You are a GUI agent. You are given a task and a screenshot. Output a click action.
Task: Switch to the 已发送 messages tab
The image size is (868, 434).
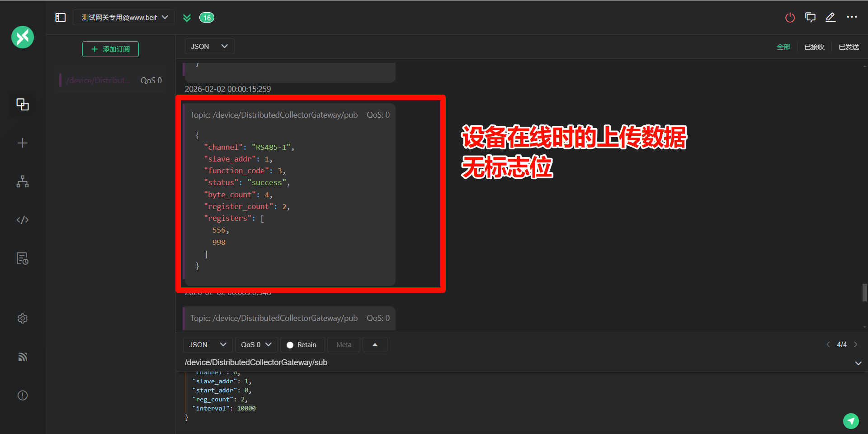click(849, 47)
